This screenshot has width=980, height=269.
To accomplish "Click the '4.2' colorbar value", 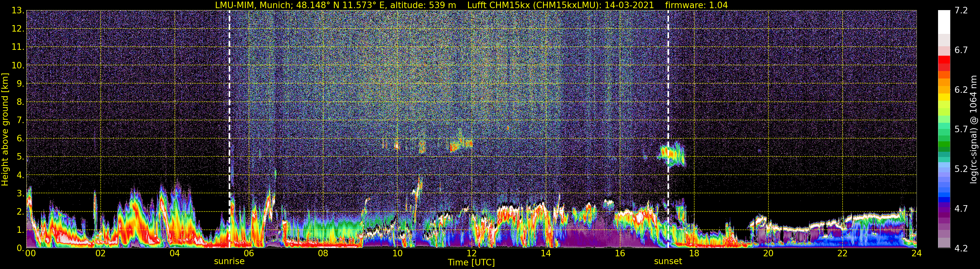I will click(961, 248).
